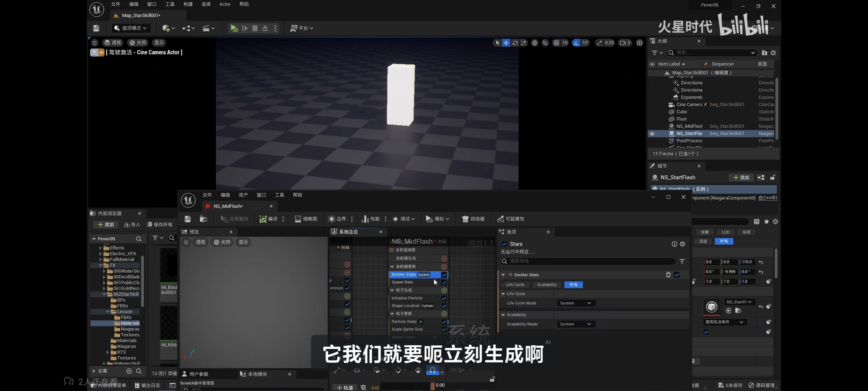Viewport: 868px width, 391px height.
Task: Select the translate gizmo tool in viewport
Action: point(506,43)
